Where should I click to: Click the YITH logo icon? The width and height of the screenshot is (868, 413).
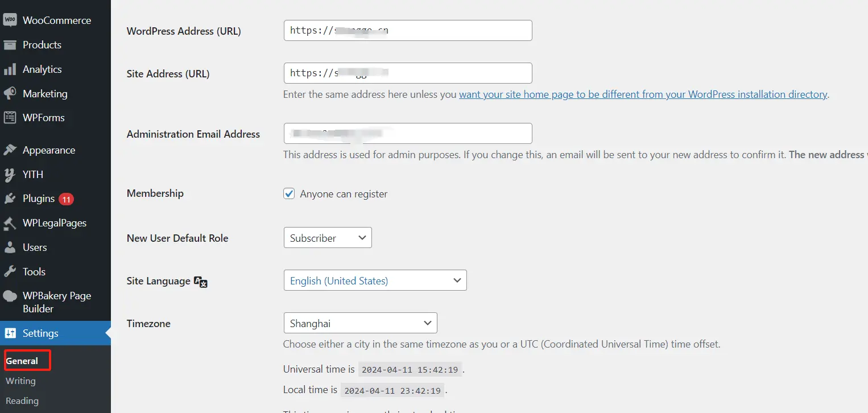point(10,175)
